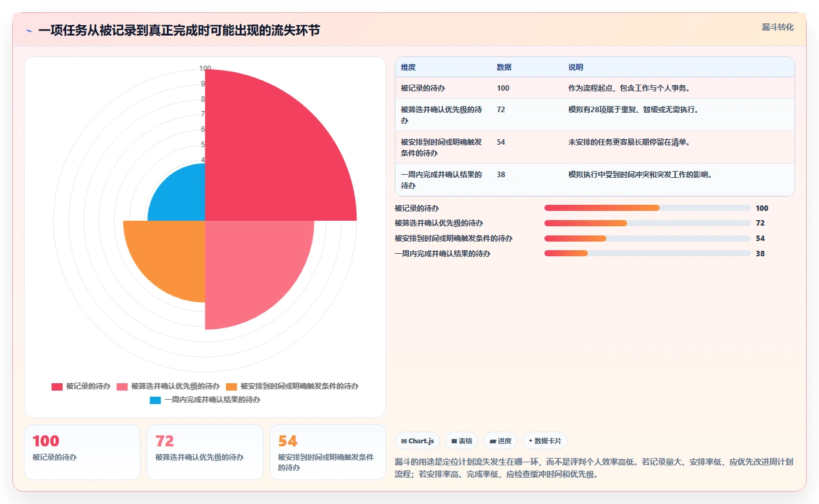Toggle the 被记录的待办 legend item
Screen dimensions: 819x504
[81, 386]
